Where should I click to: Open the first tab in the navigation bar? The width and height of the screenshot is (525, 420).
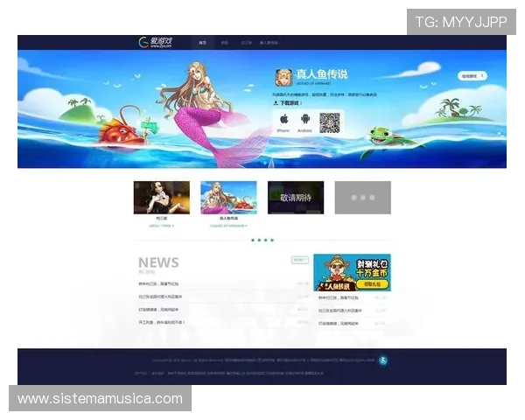tap(203, 42)
